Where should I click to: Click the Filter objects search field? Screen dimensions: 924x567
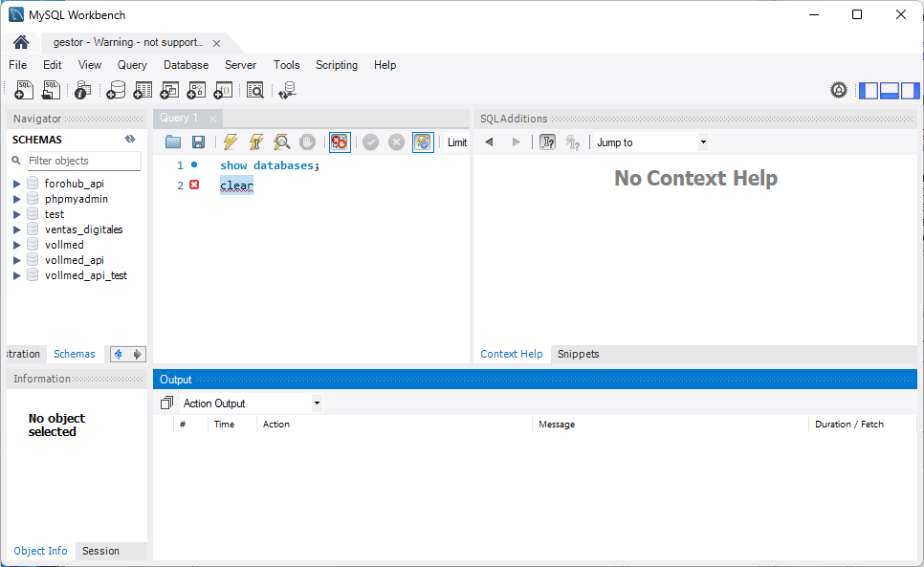83,161
